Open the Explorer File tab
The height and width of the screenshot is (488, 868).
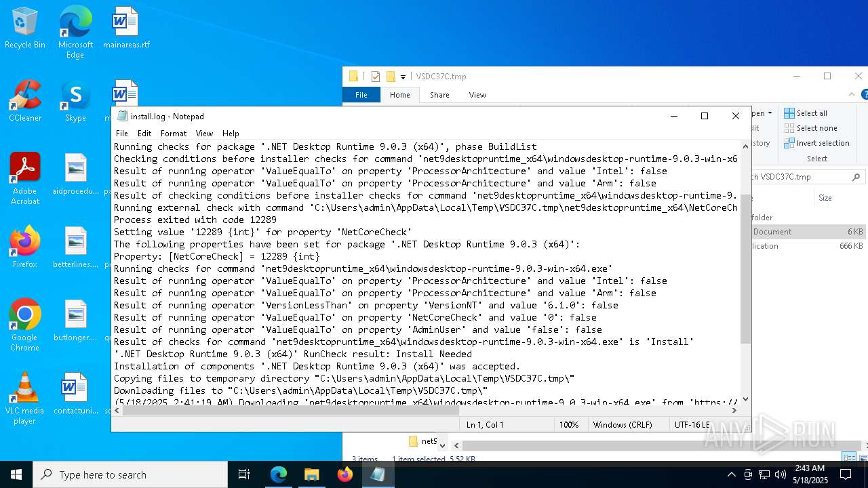361,95
